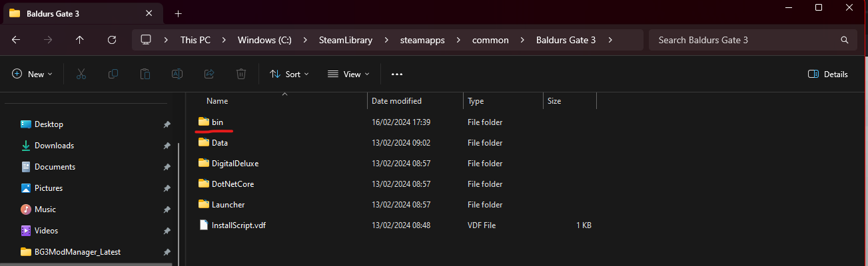Click the Share icon in toolbar

209,74
